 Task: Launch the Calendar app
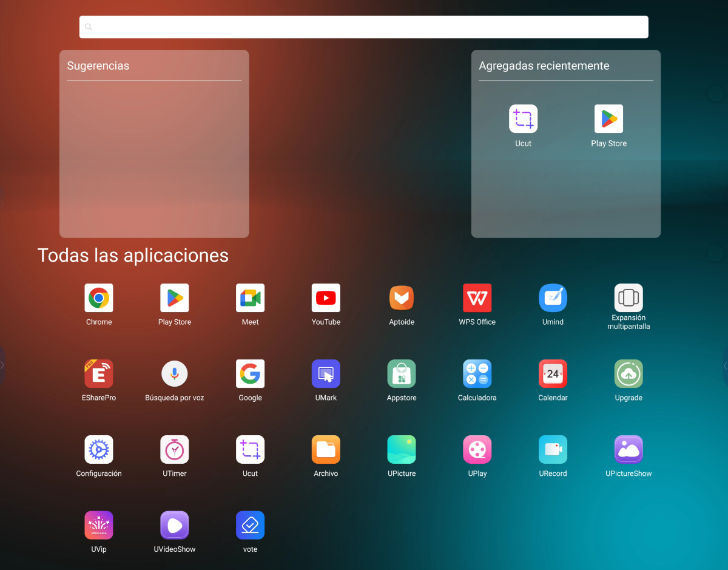[553, 374]
